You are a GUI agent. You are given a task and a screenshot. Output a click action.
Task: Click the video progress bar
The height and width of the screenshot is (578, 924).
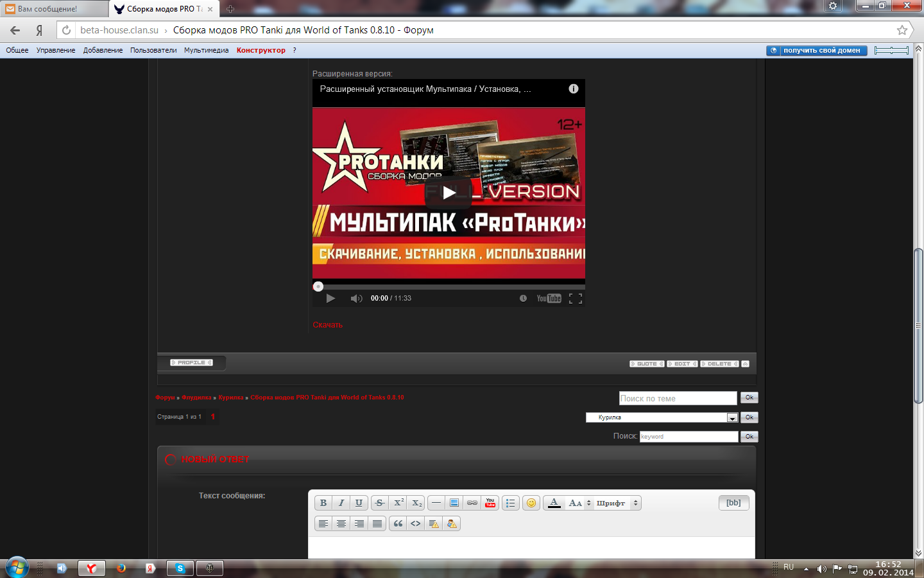coord(449,286)
